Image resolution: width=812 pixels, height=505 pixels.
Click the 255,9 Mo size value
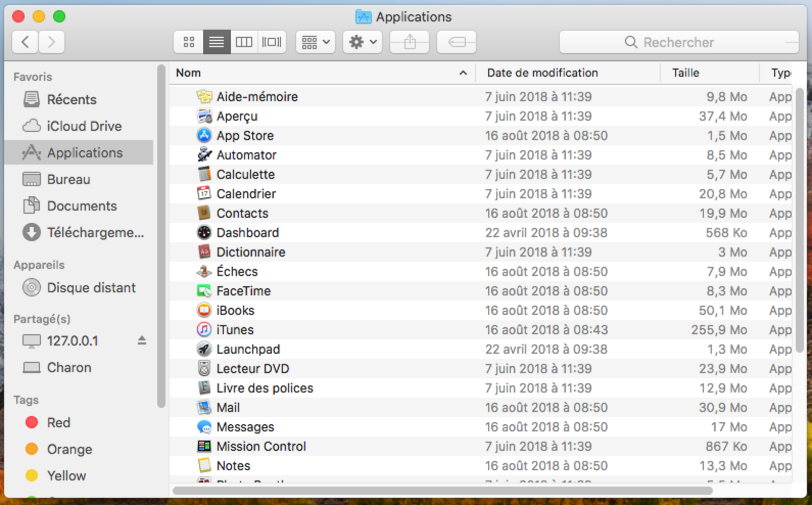point(719,330)
